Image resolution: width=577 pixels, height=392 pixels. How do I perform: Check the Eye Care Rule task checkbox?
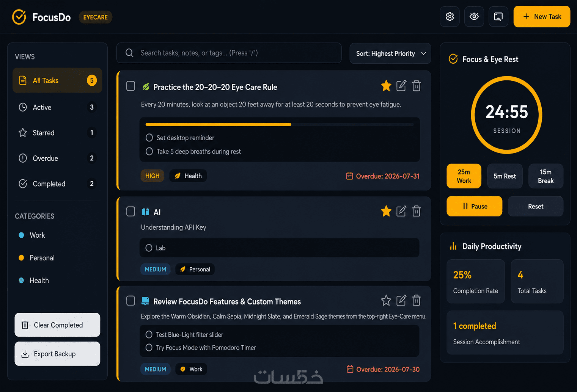point(130,86)
